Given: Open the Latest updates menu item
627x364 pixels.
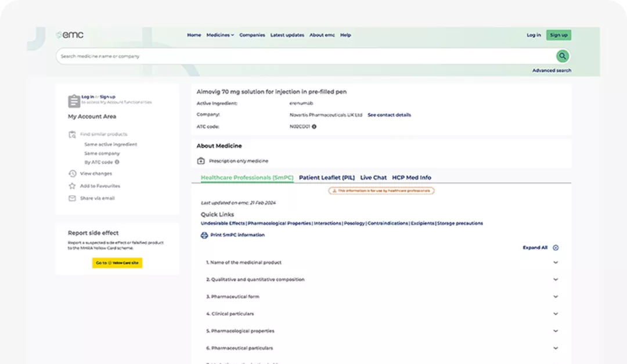Looking at the screenshot, I should [x=287, y=35].
